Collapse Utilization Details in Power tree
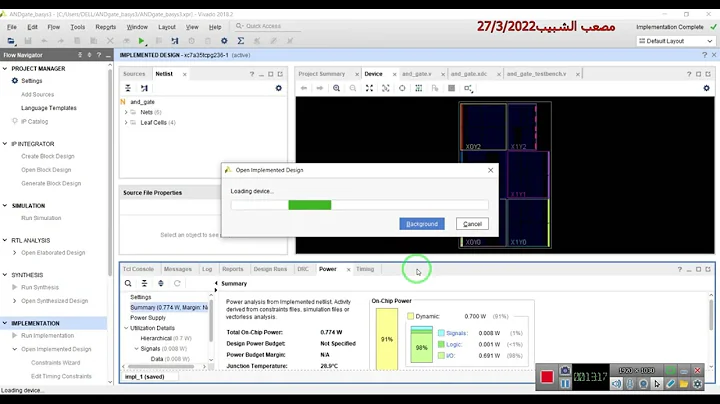The width and height of the screenshot is (720, 404). (x=126, y=328)
